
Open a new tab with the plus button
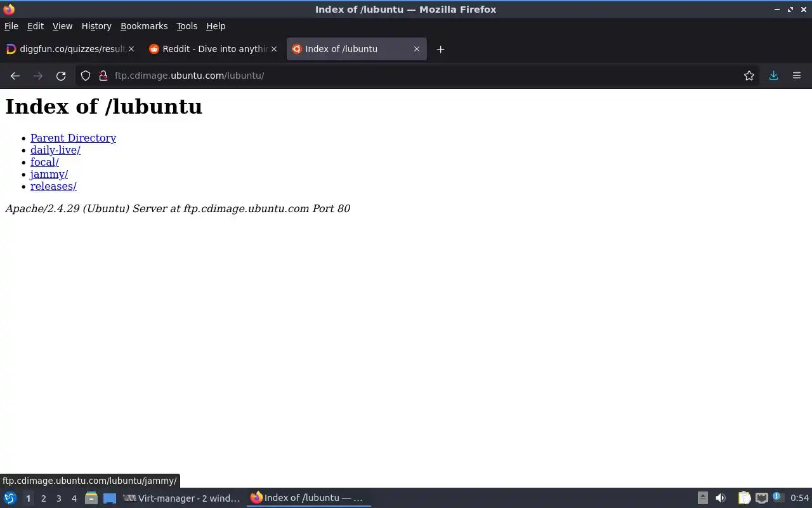pos(440,49)
